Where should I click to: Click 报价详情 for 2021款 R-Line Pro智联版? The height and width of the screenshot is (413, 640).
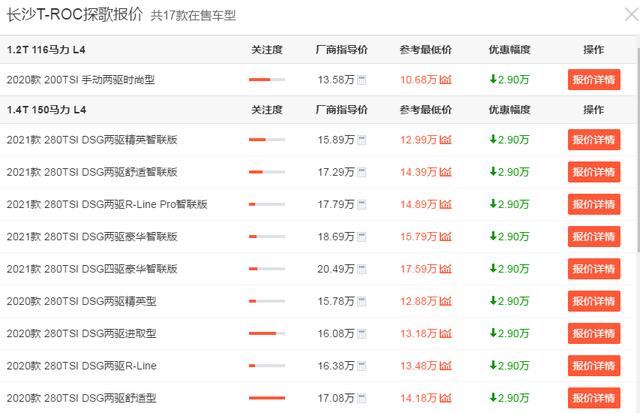point(594,204)
